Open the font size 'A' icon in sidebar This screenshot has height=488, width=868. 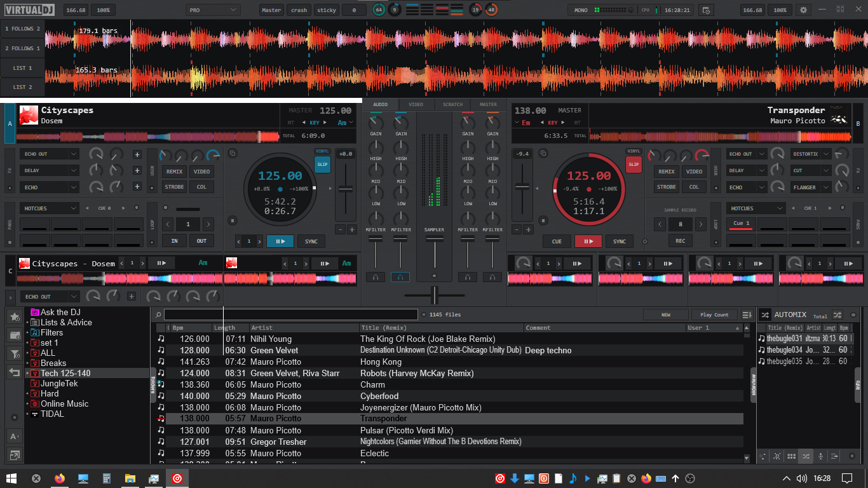tap(14, 437)
